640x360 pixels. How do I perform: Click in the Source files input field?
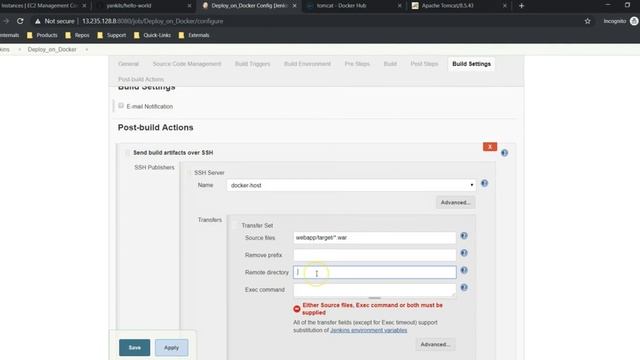click(x=375, y=238)
